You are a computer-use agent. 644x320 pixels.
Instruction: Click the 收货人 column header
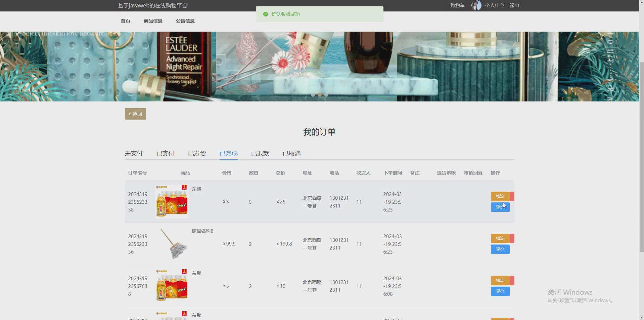click(x=363, y=173)
